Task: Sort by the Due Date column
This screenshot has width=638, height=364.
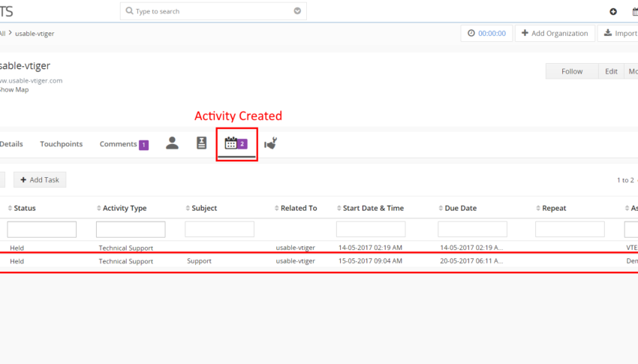Action: (457, 208)
